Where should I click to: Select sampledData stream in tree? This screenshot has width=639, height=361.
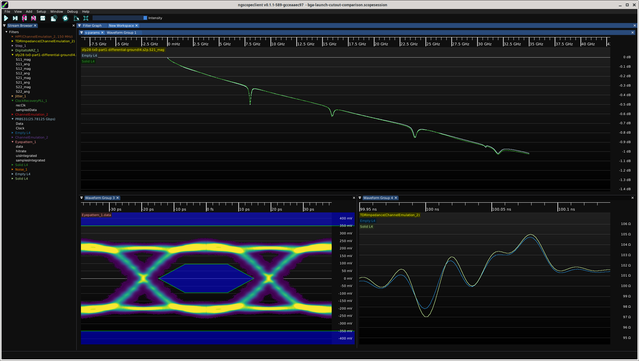[x=26, y=110]
